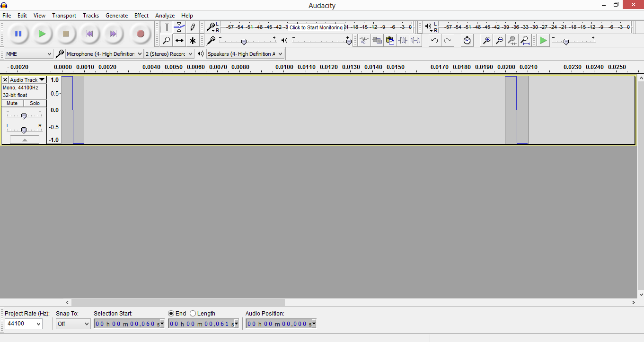Open the Transport menu
The image size is (644, 342).
pyautogui.click(x=64, y=16)
